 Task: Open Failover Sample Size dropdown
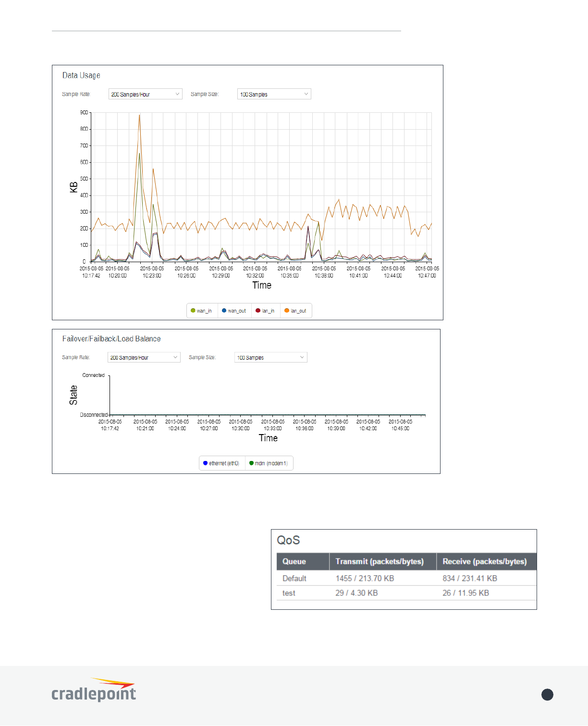[271, 357]
